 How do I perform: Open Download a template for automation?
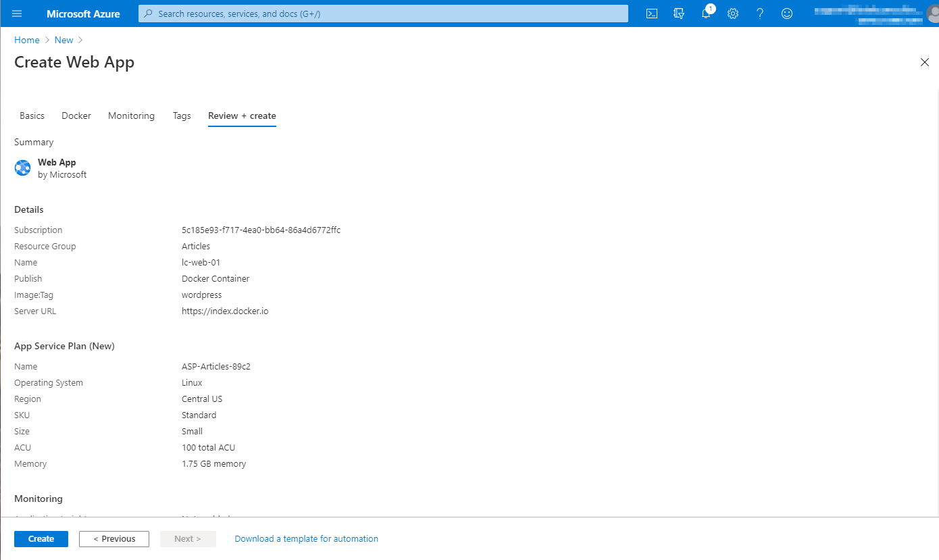(x=306, y=538)
